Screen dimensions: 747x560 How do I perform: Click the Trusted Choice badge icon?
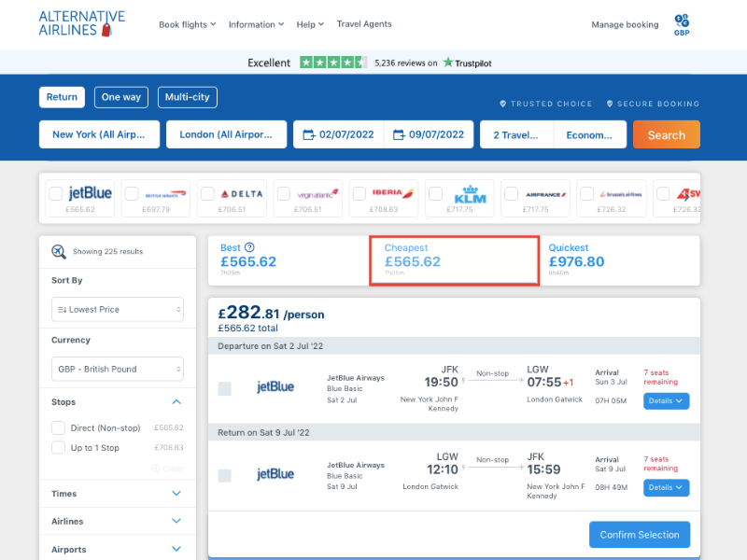[502, 104]
